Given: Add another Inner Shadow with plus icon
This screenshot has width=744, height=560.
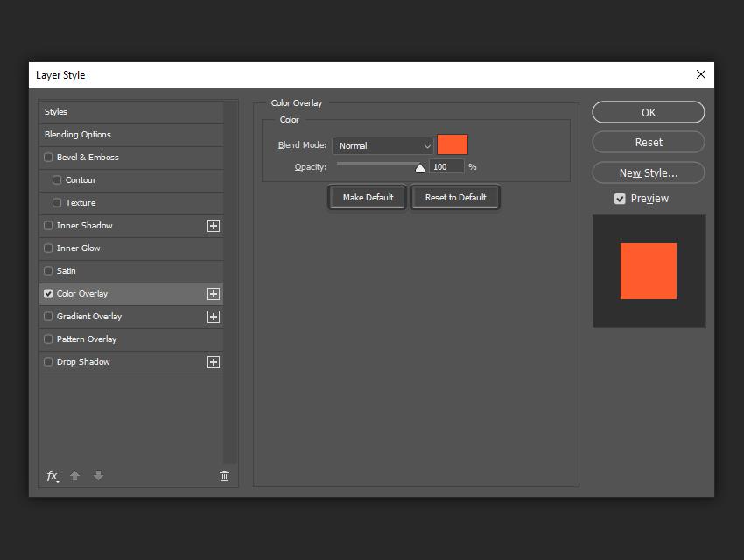Looking at the screenshot, I should (214, 226).
